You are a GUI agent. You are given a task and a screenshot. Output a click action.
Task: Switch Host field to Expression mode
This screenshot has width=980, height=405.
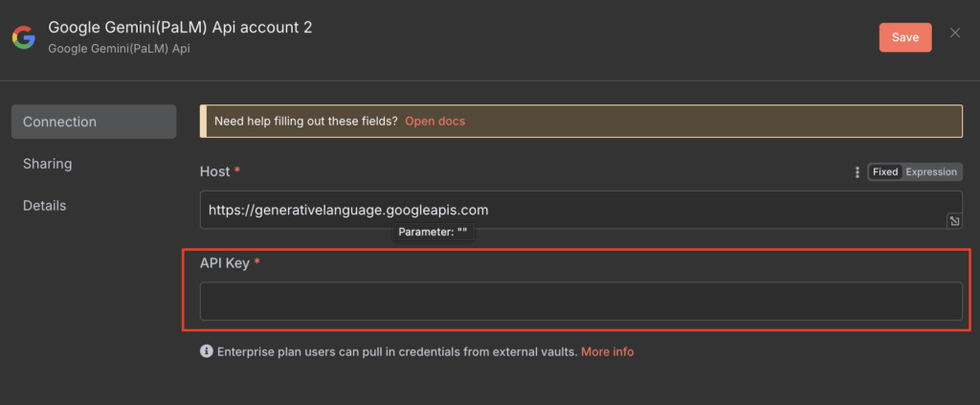pyautogui.click(x=931, y=172)
